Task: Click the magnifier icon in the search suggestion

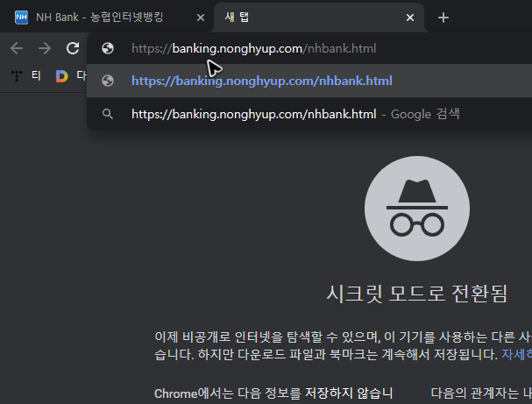Action: click(x=108, y=114)
